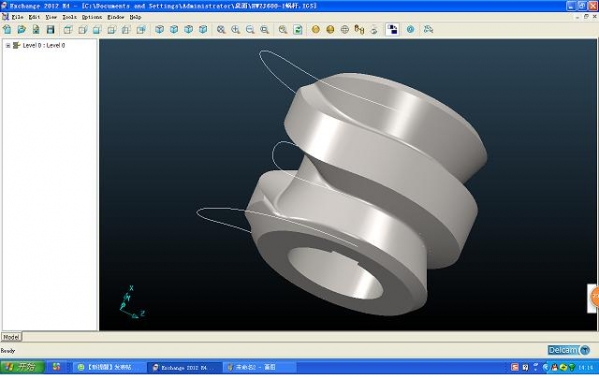Click the green refresh view icon

(x=298, y=29)
